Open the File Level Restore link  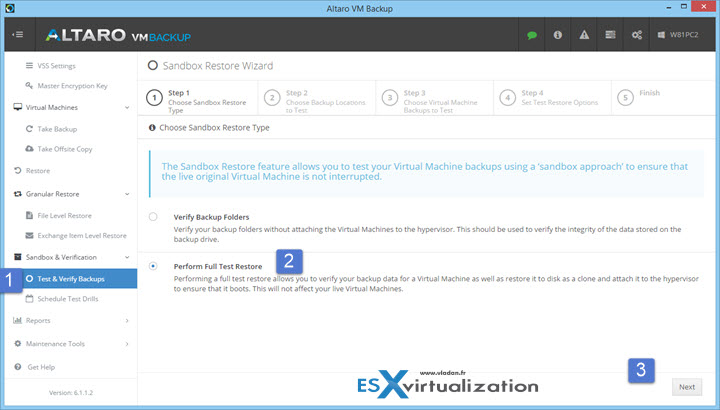point(64,215)
